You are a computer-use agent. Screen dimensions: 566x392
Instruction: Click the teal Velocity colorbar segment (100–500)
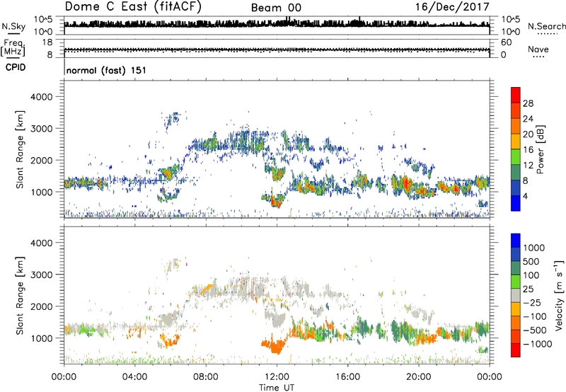coord(516,269)
